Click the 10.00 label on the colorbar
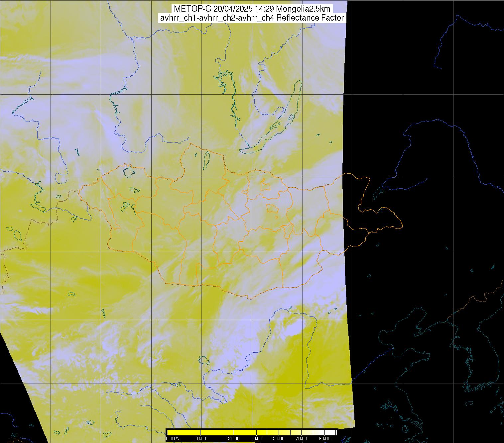 pyautogui.click(x=200, y=439)
